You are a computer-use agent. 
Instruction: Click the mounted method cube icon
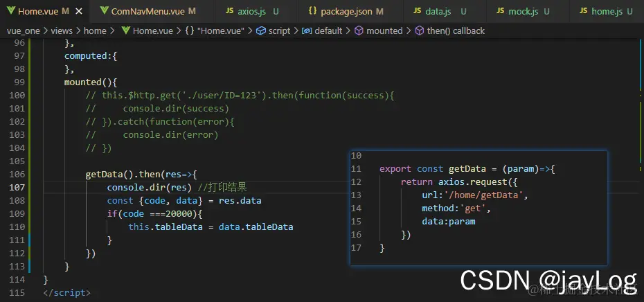tap(359, 30)
